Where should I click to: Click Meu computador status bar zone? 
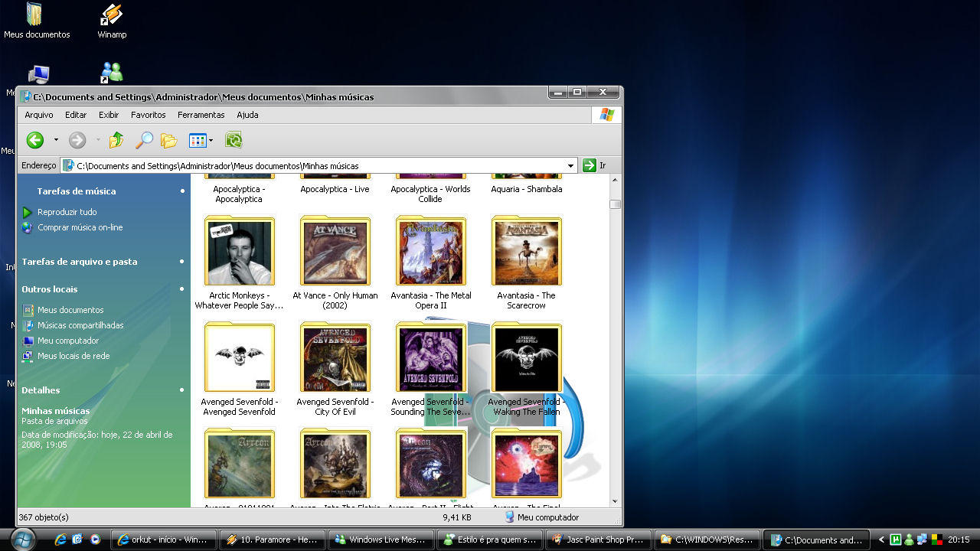tap(541, 517)
